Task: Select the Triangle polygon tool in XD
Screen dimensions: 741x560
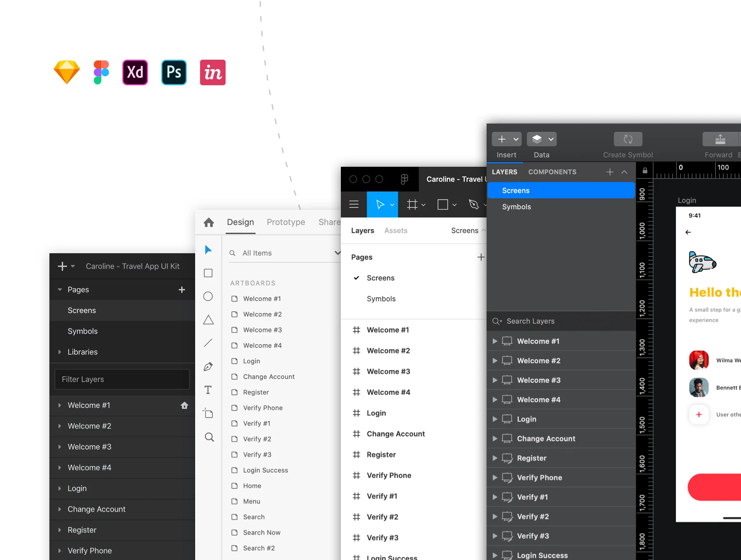Action: [208, 320]
